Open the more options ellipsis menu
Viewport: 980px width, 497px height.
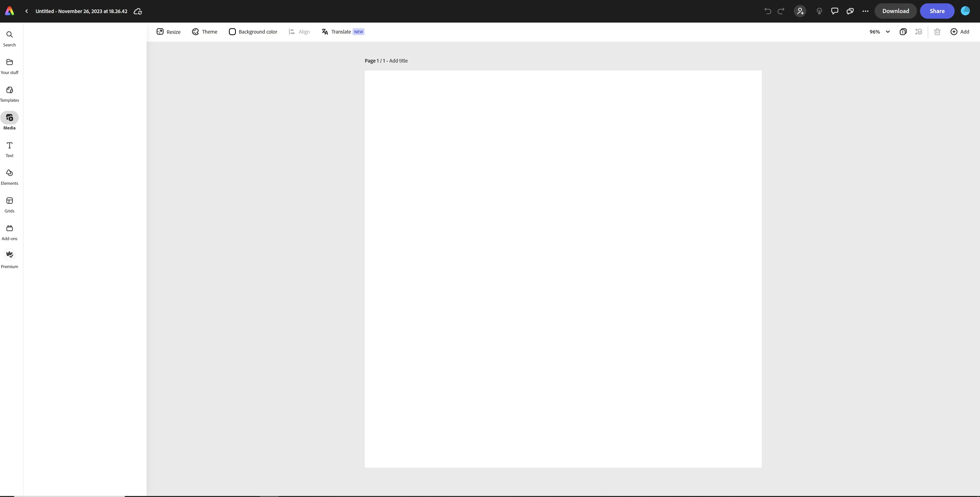coord(865,11)
